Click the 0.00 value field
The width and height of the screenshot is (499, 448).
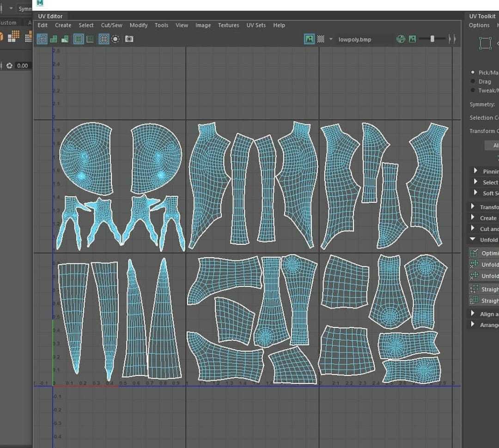coord(23,66)
